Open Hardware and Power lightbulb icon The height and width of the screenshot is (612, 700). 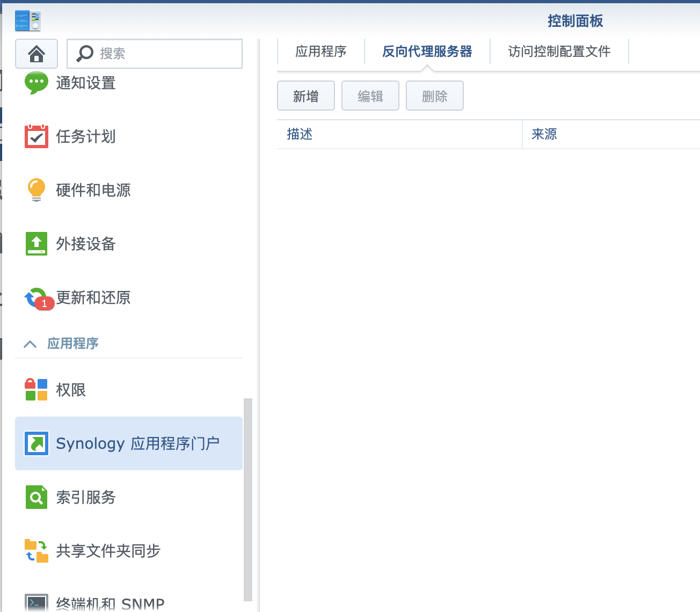click(x=37, y=190)
